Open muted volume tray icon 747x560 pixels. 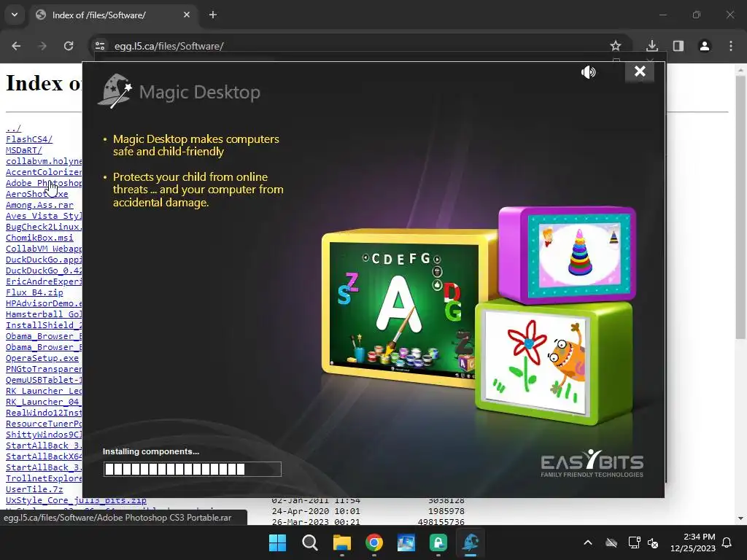click(653, 542)
